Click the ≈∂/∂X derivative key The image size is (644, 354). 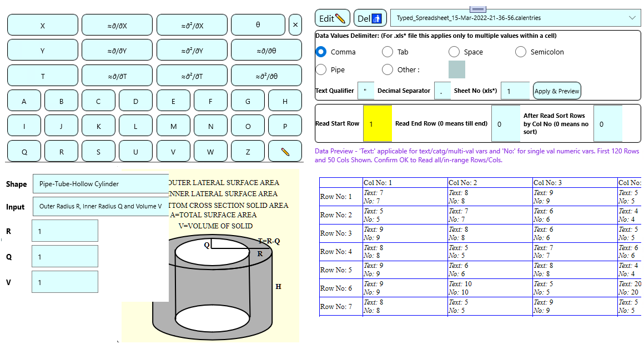(x=117, y=25)
